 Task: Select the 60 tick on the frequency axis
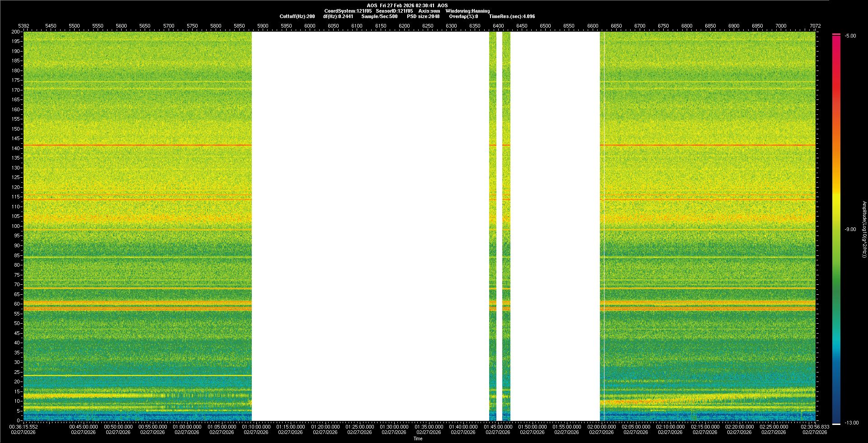tap(17, 304)
